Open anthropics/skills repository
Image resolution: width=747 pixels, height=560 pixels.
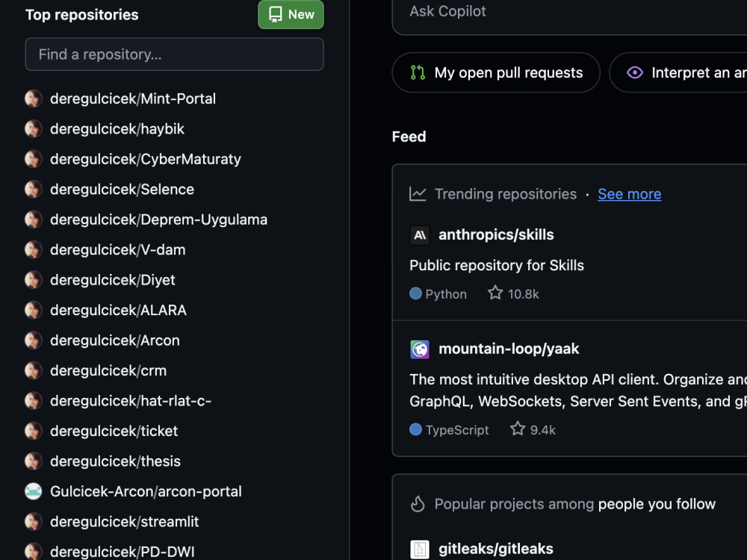click(496, 234)
